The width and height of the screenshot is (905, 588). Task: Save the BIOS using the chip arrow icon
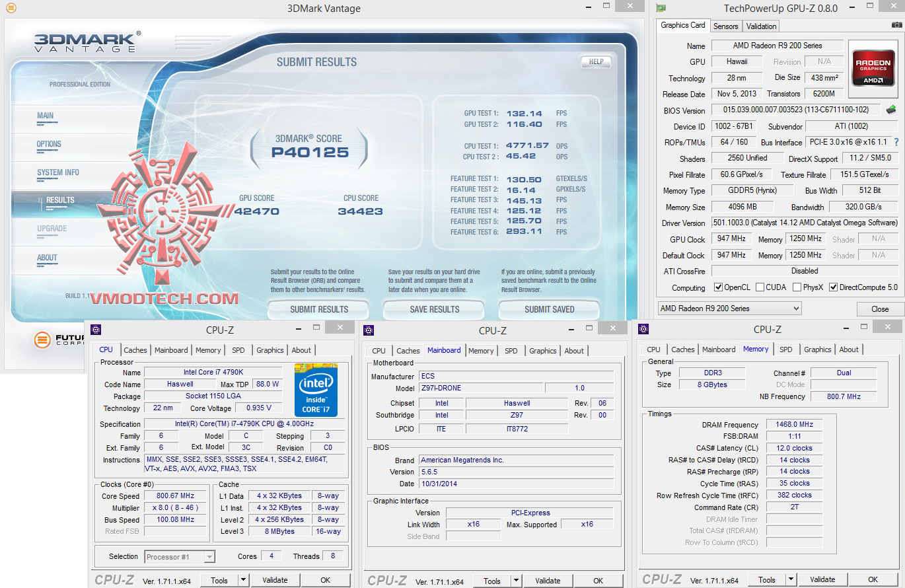tap(892, 110)
